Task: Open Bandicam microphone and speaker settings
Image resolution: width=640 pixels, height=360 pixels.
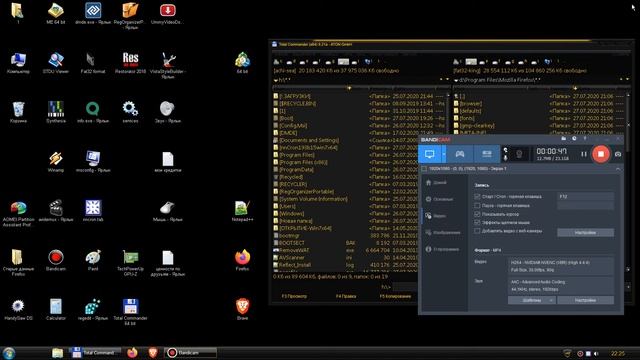Action: click(x=505, y=154)
